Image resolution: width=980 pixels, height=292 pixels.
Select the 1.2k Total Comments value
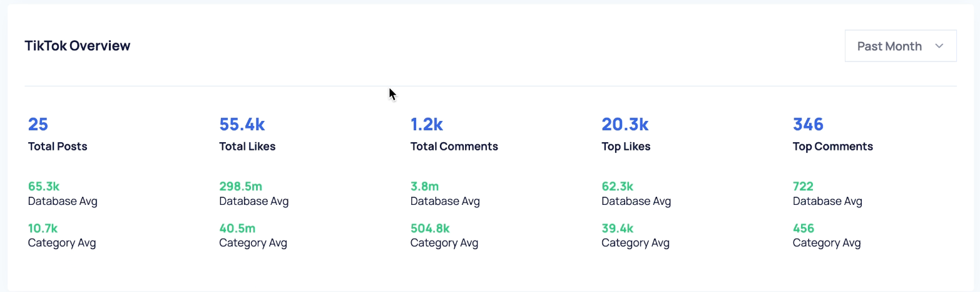[427, 124]
